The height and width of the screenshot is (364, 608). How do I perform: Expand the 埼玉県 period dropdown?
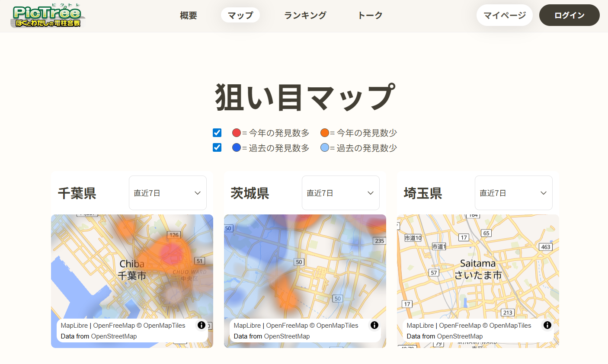[513, 193]
